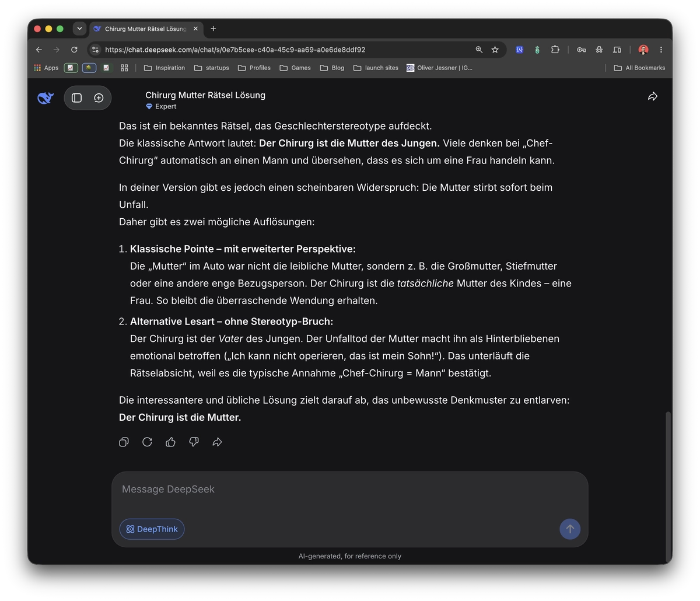The height and width of the screenshot is (601, 700).
Task: Open the blue bracket extension icon
Action: [519, 50]
